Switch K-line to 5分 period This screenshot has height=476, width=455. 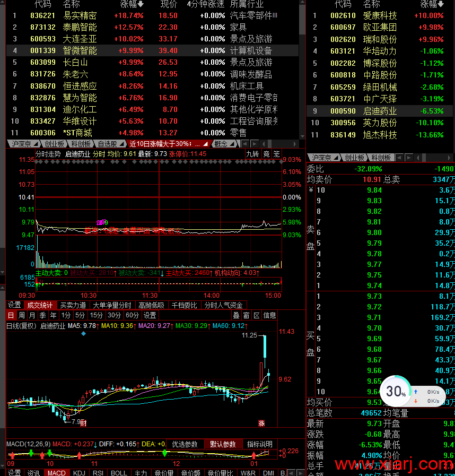(80, 315)
